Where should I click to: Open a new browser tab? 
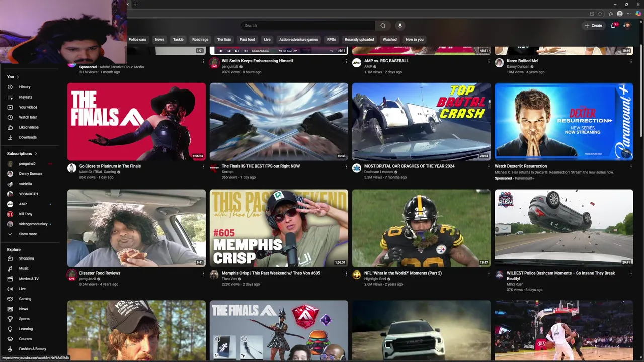click(x=136, y=4)
